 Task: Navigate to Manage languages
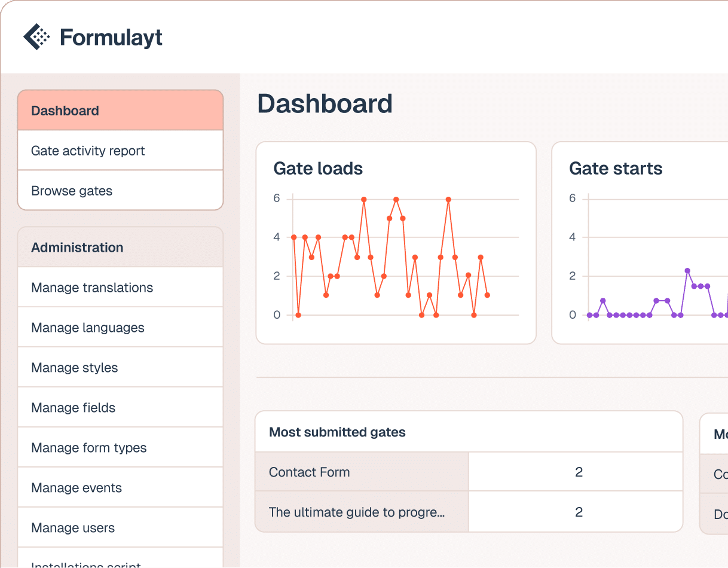pyautogui.click(x=120, y=328)
